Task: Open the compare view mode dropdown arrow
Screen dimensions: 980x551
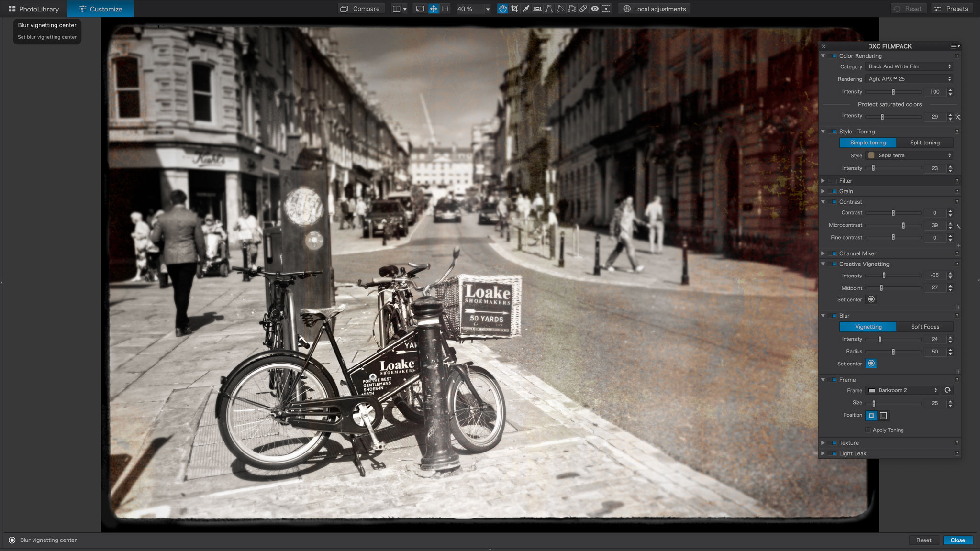Action: (405, 9)
